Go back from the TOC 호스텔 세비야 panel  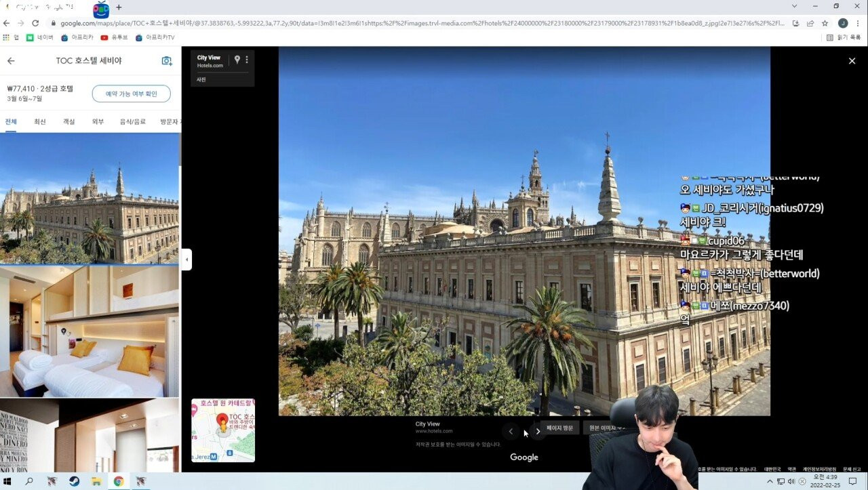tap(11, 61)
